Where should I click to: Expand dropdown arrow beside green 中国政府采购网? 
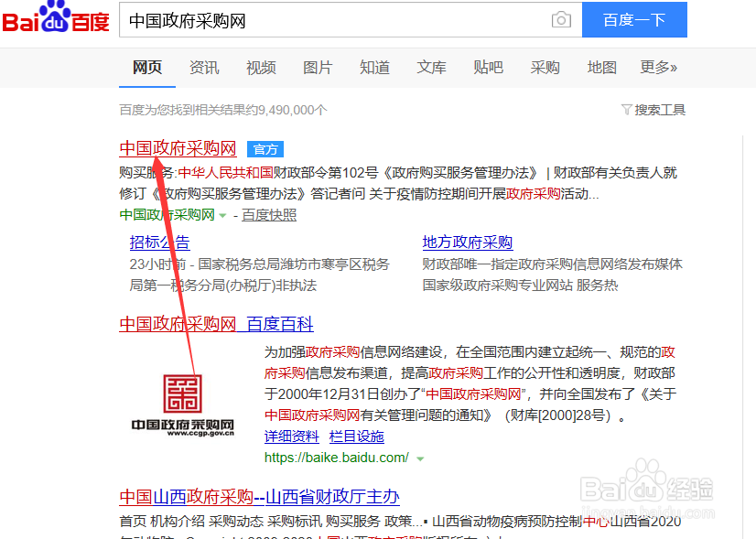click(x=222, y=215)
